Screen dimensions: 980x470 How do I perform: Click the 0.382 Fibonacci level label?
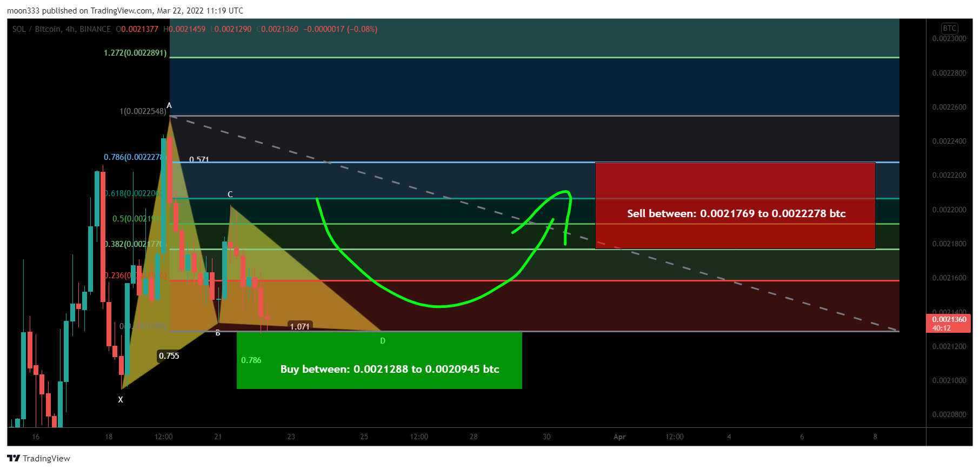[134, 244]
